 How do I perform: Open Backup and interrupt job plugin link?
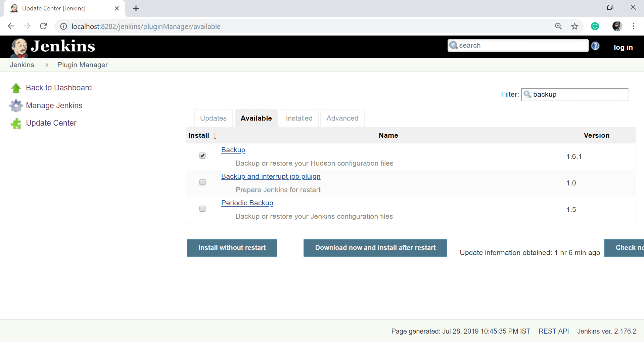click(271, 176)
